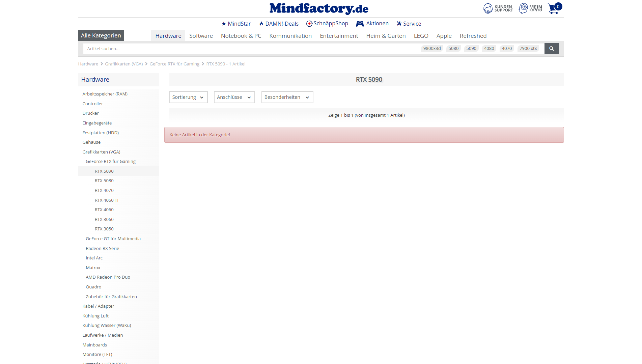Click the 9800x3d search suggestion
Image resolution: width=642 pixels, height=364 pixels.
tap(432, 49)
